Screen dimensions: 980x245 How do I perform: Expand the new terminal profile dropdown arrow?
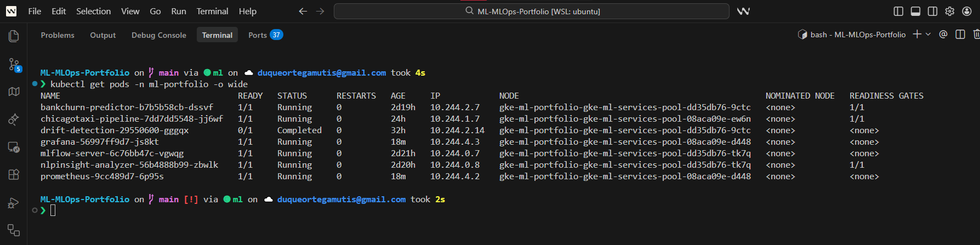point(928,35)
